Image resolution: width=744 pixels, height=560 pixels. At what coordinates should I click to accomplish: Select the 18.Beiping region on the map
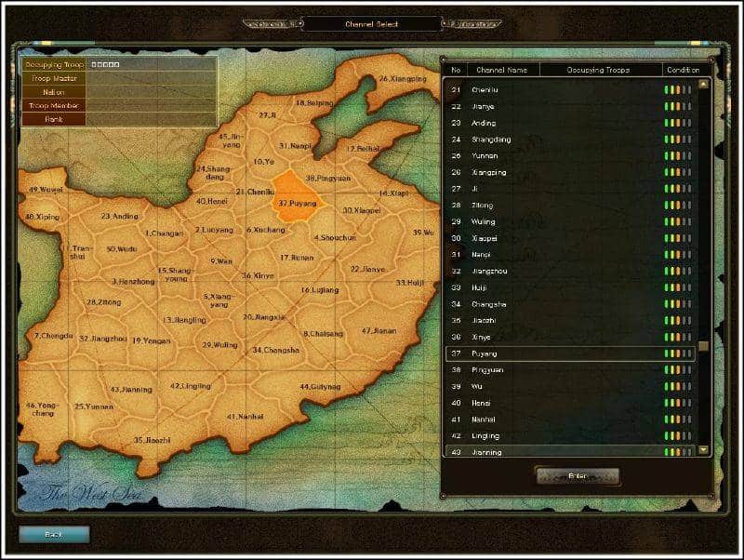[x=314, y=103]
